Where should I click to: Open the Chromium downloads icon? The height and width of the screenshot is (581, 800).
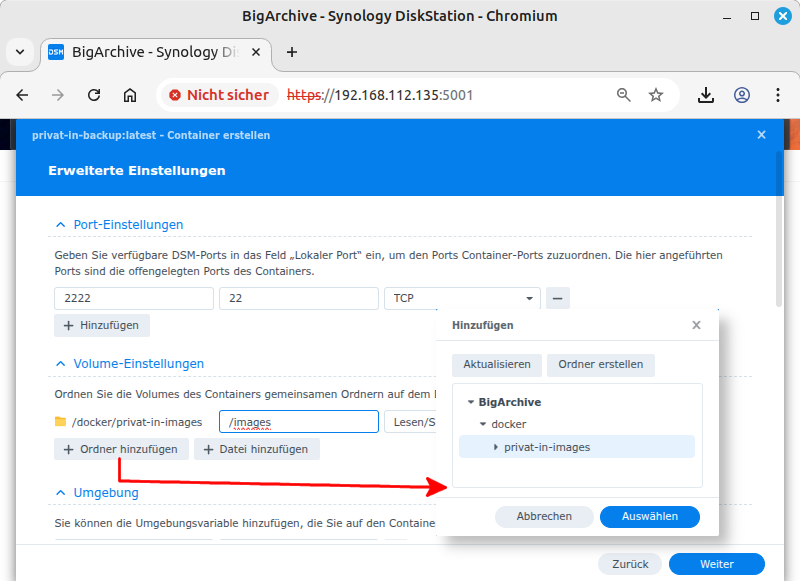[x=706, y=95]
